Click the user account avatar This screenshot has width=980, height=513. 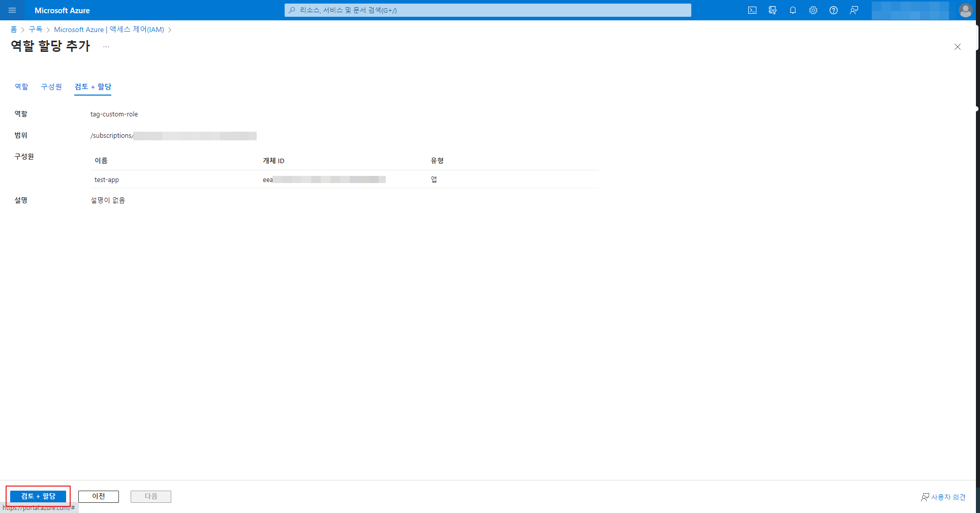tap(965, 10)
